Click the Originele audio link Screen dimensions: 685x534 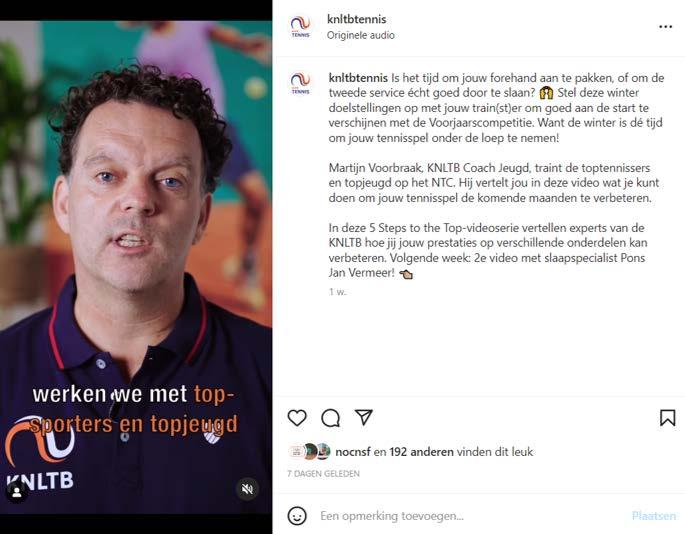point(360,35)
